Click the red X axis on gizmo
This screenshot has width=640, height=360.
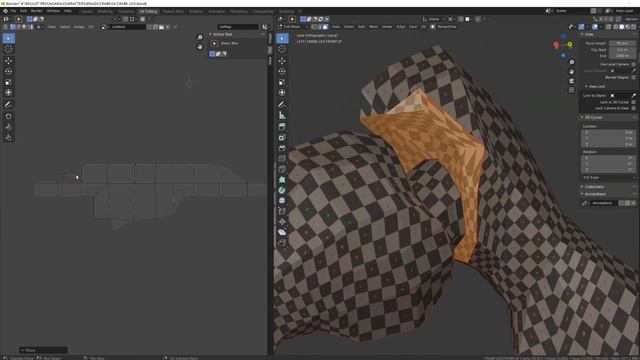point(556,44)
